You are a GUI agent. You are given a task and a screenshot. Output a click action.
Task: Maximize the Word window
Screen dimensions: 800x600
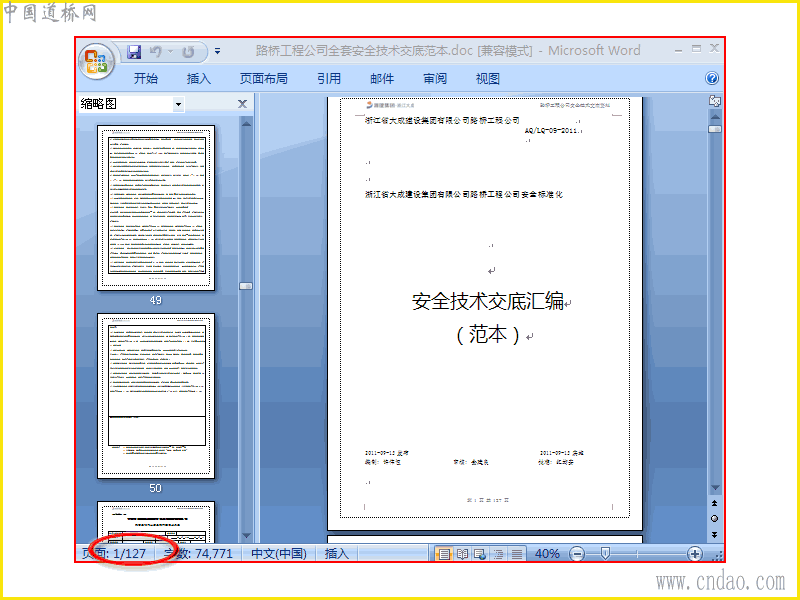(x=696, y=49)
